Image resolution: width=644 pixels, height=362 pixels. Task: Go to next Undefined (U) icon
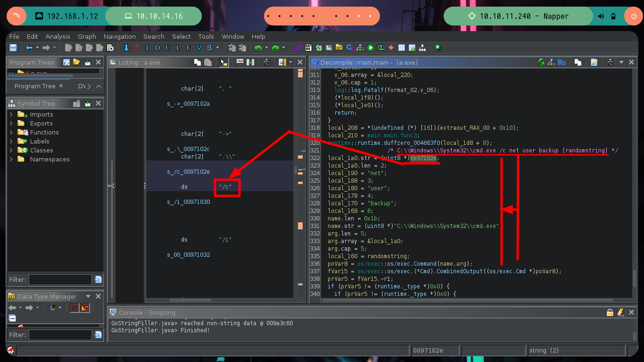[x=167, y=48]
